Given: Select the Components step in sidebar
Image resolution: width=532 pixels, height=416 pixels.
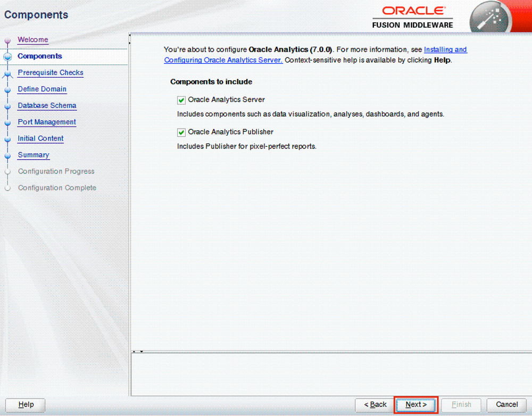Looking at the screenshot, I should (40, 56).
